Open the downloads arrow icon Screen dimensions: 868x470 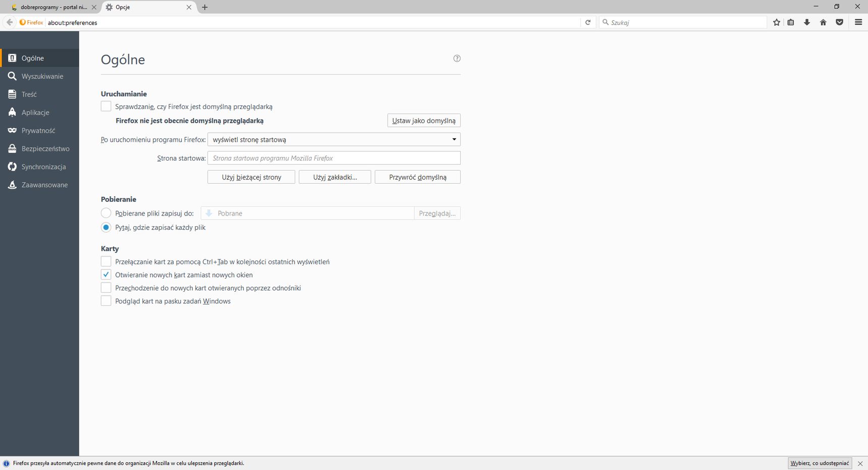tap(807, 22)
